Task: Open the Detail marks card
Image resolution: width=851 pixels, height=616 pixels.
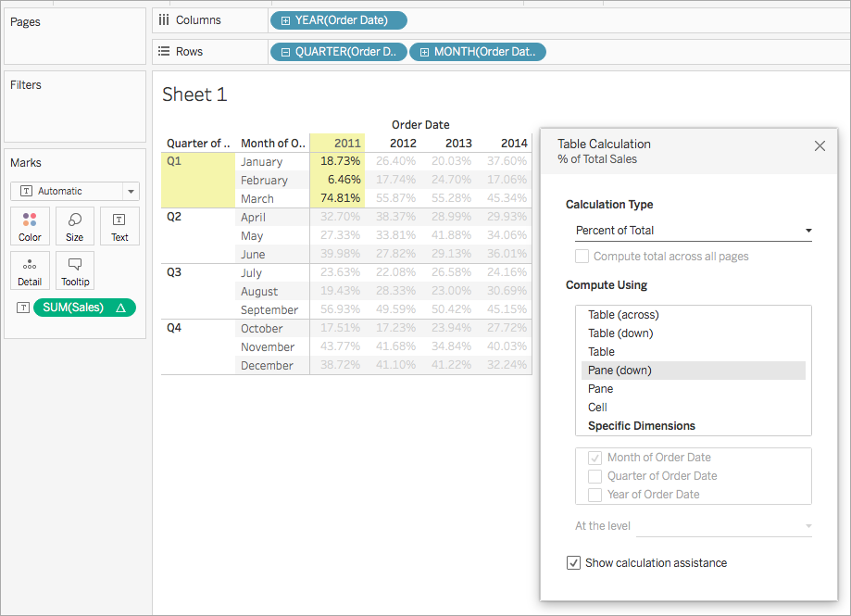Action: (30, 270)
